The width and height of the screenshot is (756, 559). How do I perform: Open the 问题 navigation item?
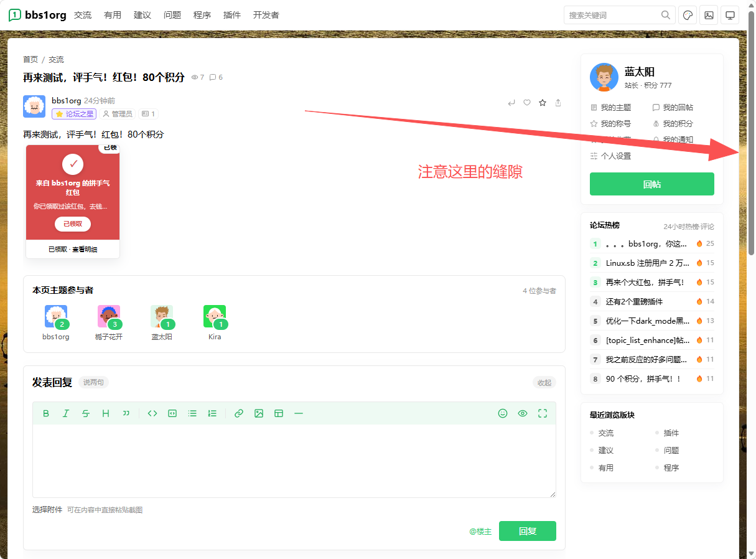pyautogui.click(x=172, y=15)
